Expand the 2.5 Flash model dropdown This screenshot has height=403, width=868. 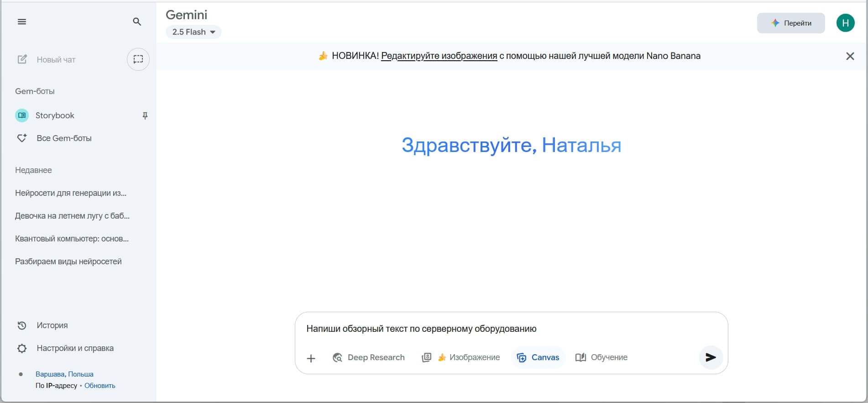pos(194,32)
